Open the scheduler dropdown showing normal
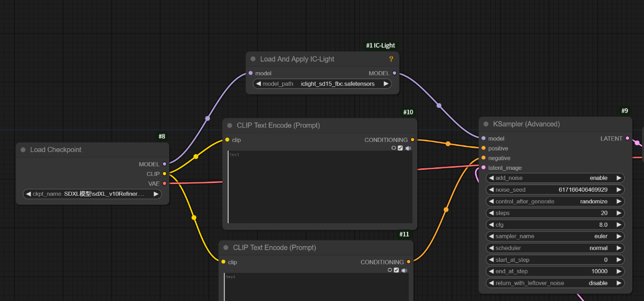This screenshot has height=301, width=644. (555, 248)
